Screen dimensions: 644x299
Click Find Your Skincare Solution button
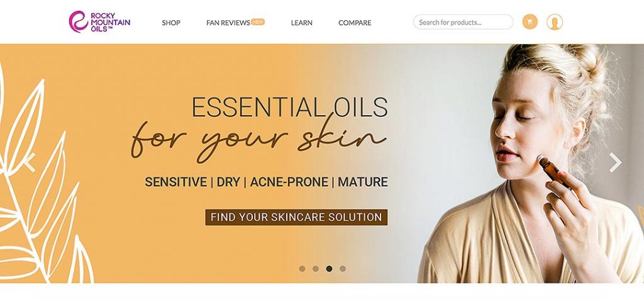point(296,217)
